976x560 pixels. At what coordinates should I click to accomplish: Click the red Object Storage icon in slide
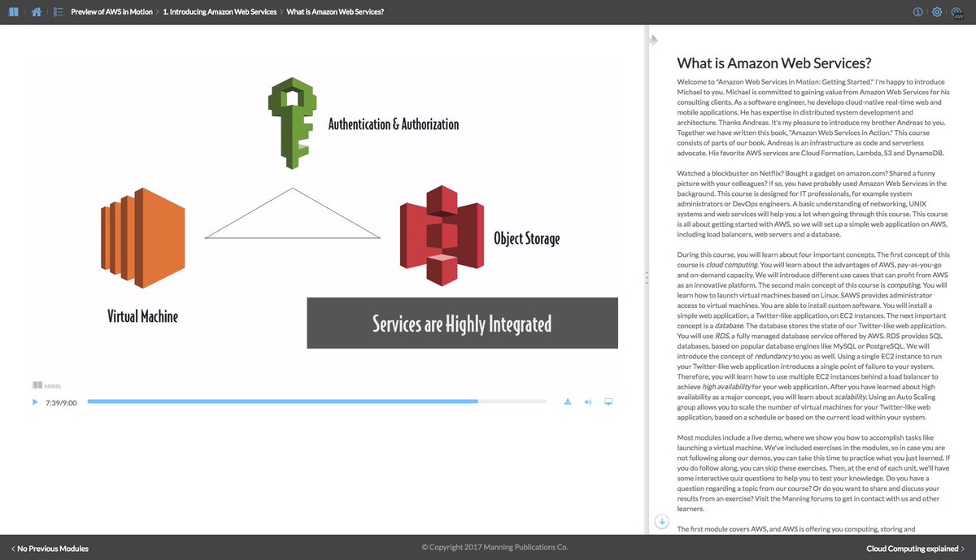(x=440, y=236)
